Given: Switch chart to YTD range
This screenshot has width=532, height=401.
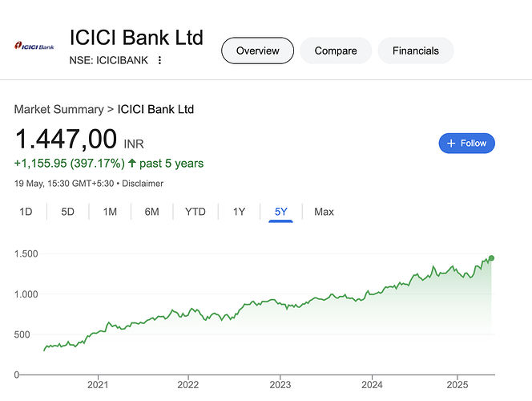Looking at the screenshot, I should click(x=195, y=212).
